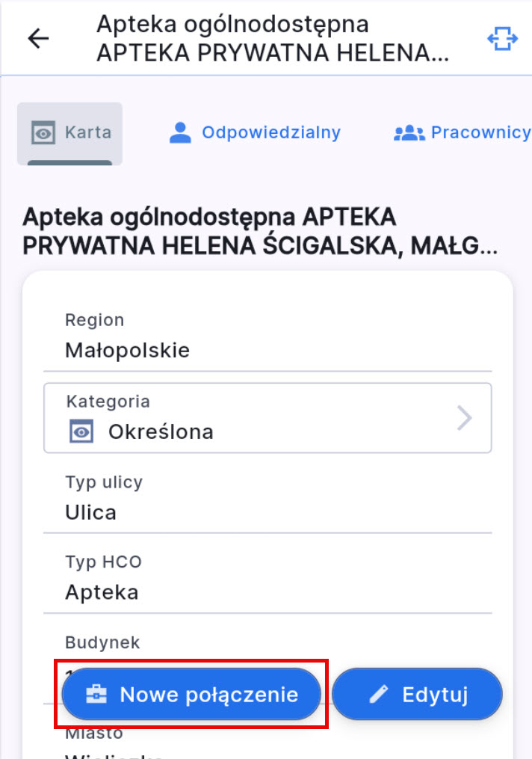
Task: Click the person icon next to Odpowiedzialny
Action: 179,132
